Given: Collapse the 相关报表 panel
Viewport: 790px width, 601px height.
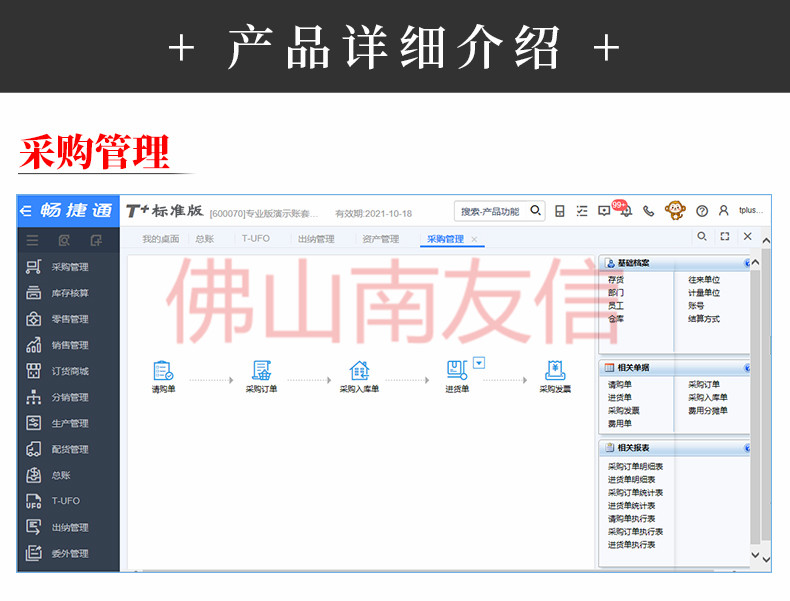Looking at the screenshot, I should pyautogui.click(x=747, y=448).
